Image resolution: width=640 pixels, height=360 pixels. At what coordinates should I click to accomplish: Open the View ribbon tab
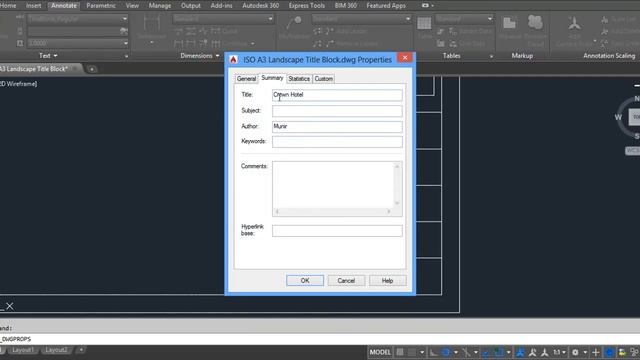point(132,6)
